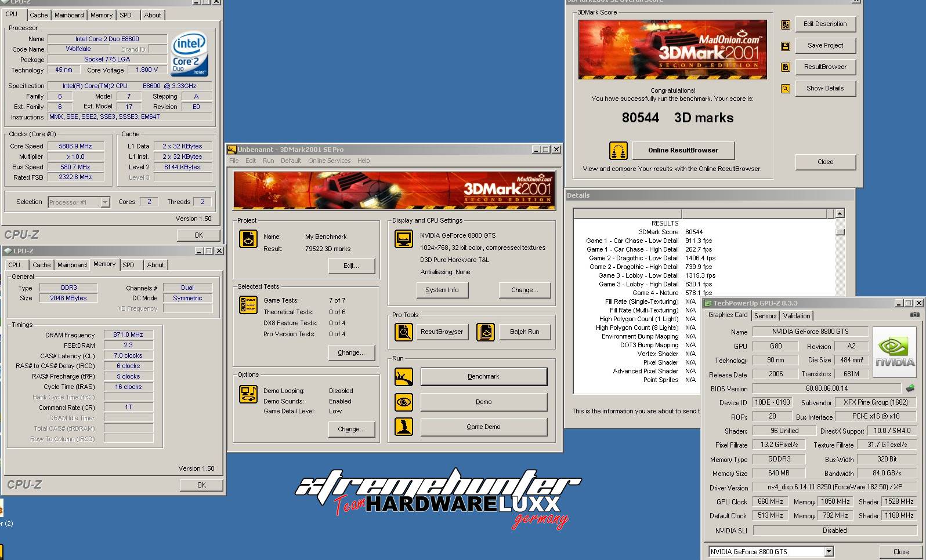The width and height of the screenshot is (926, 560).
Task: Open the Help menu in 3DMark2001
Action: (363, 161)
